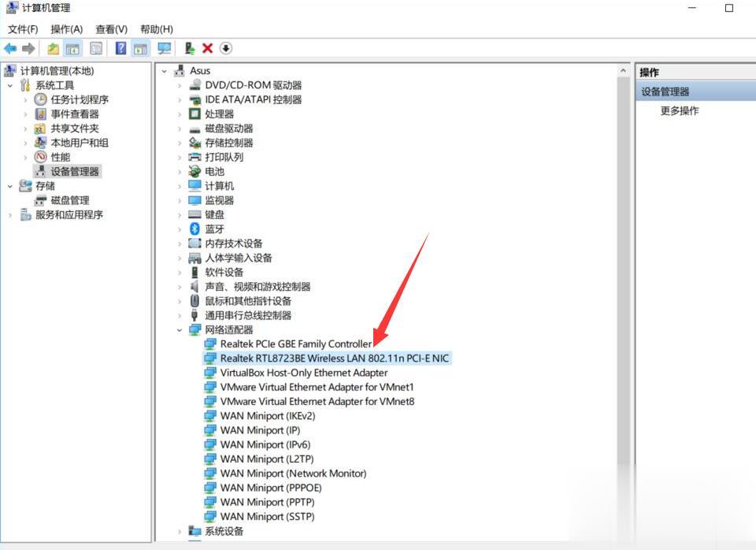This screenshot has width=756, height=550.
Task: Select VMware Virtual Ethernet Adapter for VMnet8
Action: tap(317, 401)
